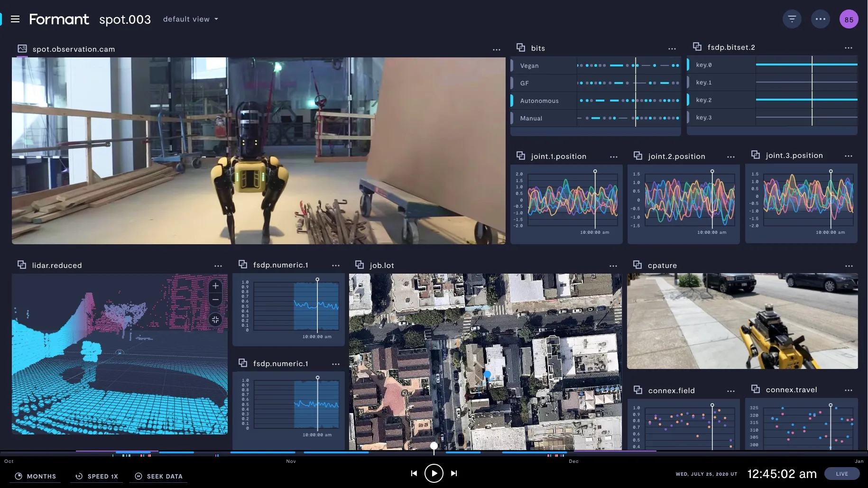Image resolution: width=868 pixels, height=488 pixels.
Task: Recenter the lidar point cloud view
Action: pyautogui.click(x=215, y=320)
